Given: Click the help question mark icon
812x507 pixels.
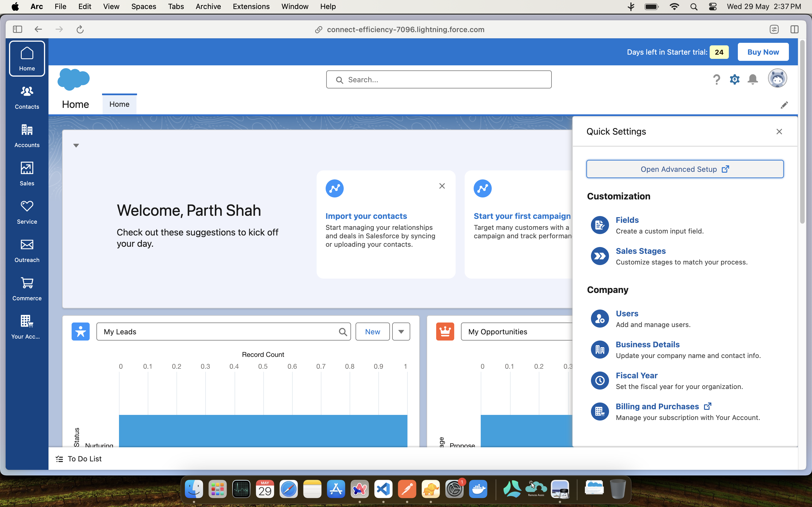Looking at the screenshot, I should [716, 79].
